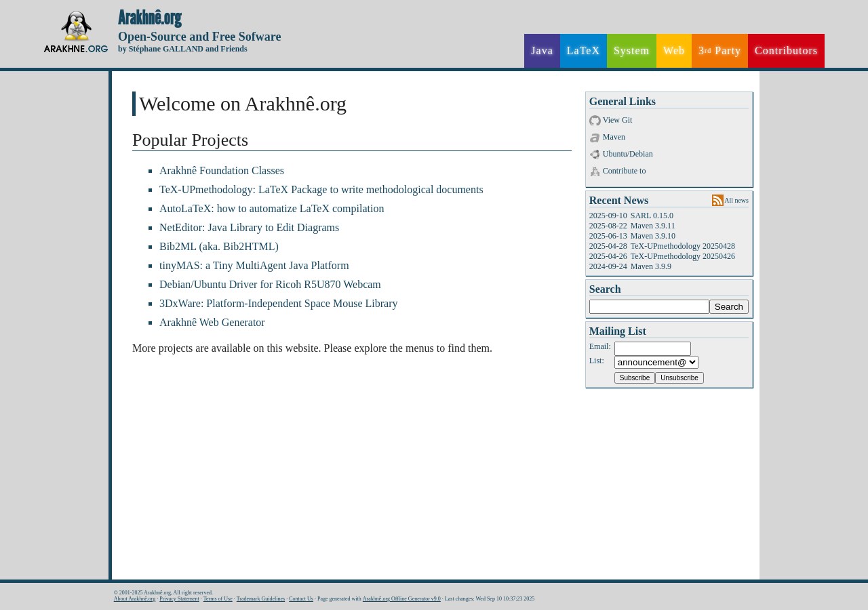
Task: Select the System menu tab
Action: [631, 51]
